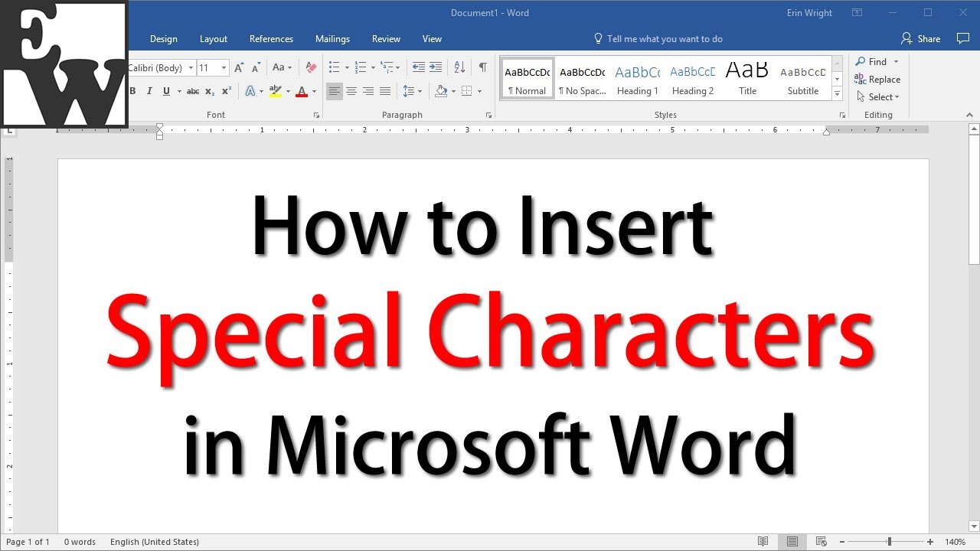980x551 pixels.
Task: Go to the References tab
Action: point(271,39)
